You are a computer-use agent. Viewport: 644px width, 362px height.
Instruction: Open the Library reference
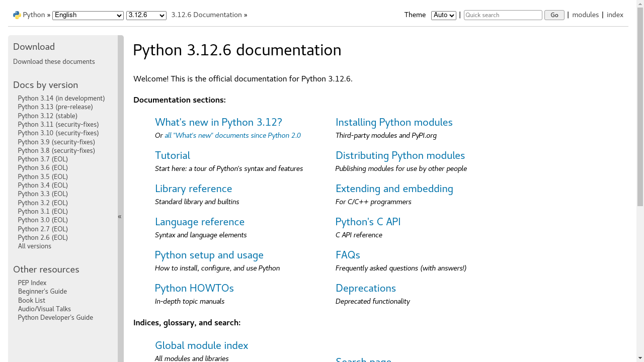click(x=193, y=189)
